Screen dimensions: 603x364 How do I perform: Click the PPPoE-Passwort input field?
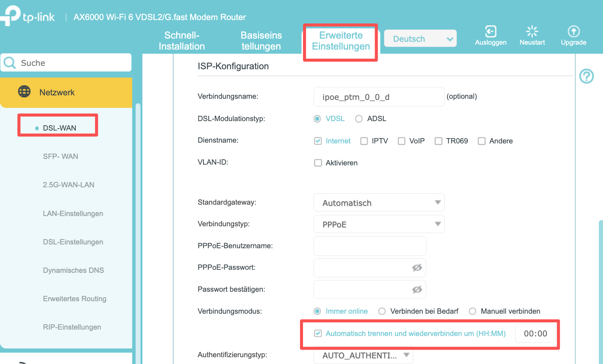[370, 268]
